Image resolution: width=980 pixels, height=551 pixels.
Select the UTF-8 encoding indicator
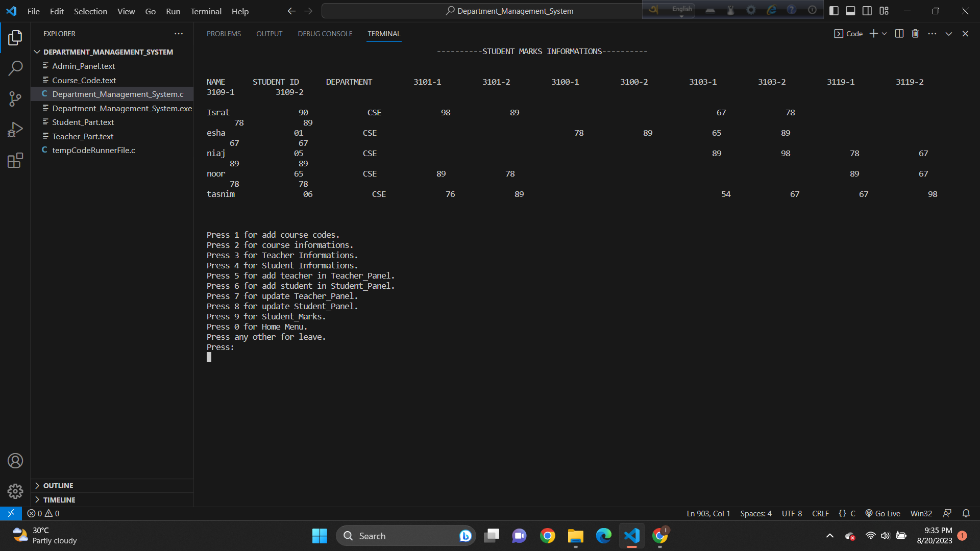coord(792,513)
